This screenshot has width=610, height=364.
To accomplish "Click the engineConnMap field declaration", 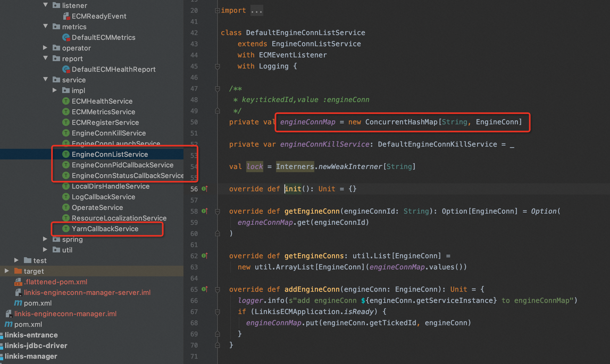I will pos(307,122).
